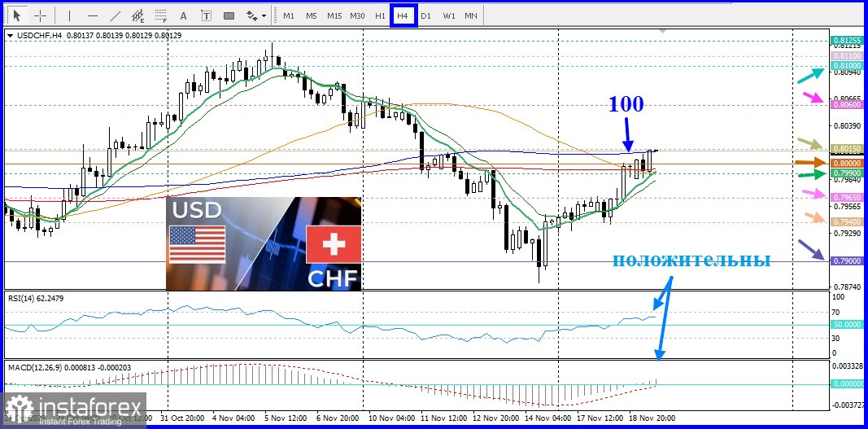Viewport: 868px width, 429px height.
Task: Click the RSI 50.0000 level label
Action: [x=846, y=324]
